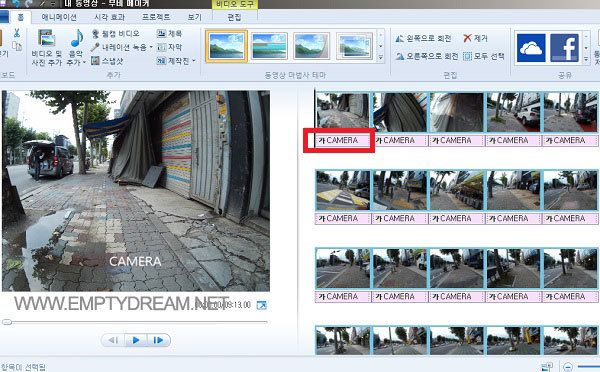Take a snapshot (스냅샷)
The height and width of the screenshot is (372, 600).
108,61
